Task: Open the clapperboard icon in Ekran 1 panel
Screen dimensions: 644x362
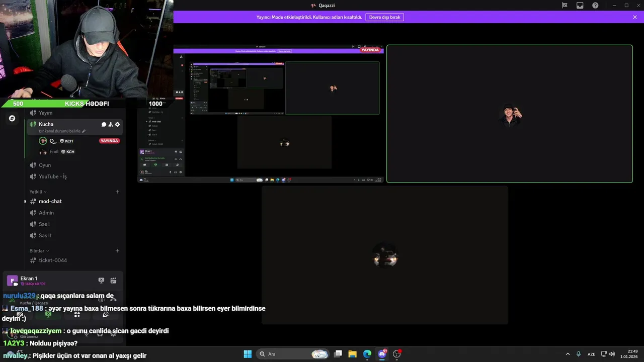Action: coord(113,281)
